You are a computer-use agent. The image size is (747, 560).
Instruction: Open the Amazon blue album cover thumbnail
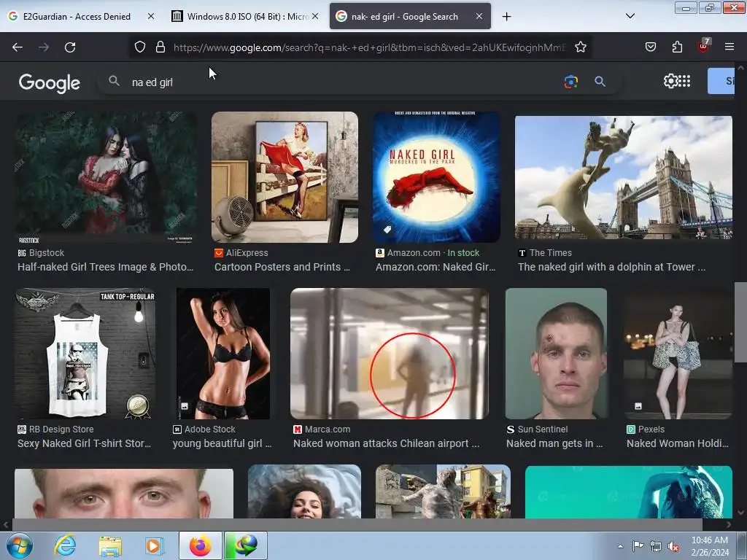436,177
